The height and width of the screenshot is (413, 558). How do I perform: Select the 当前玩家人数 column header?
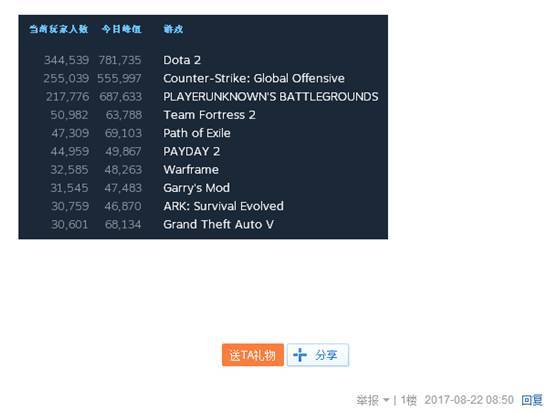(59, 29)
